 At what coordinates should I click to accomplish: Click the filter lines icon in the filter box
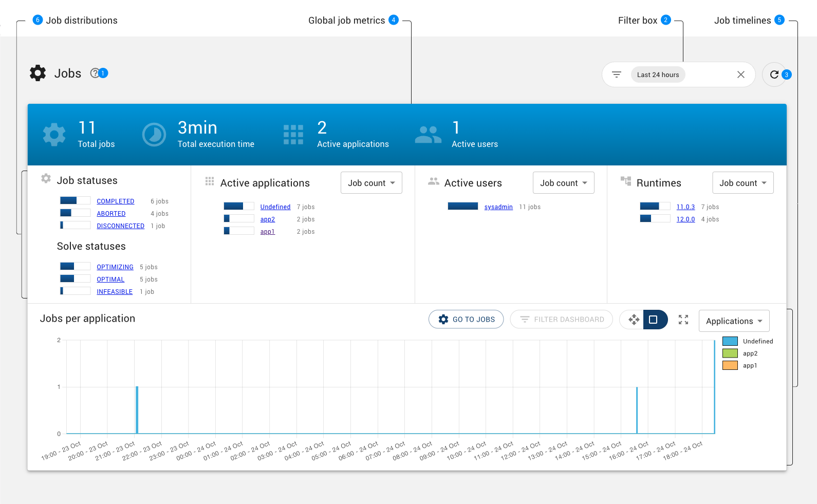tap(617, 74)
